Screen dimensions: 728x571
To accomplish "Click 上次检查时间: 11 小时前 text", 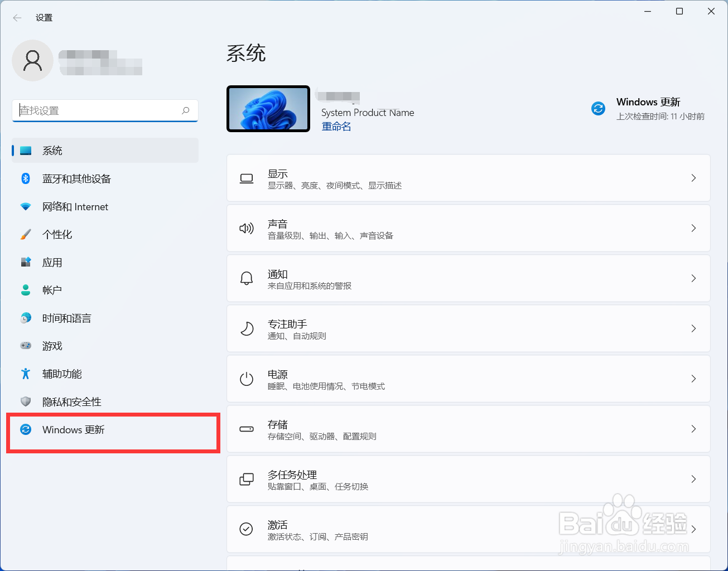I will [x=660, y=117].
